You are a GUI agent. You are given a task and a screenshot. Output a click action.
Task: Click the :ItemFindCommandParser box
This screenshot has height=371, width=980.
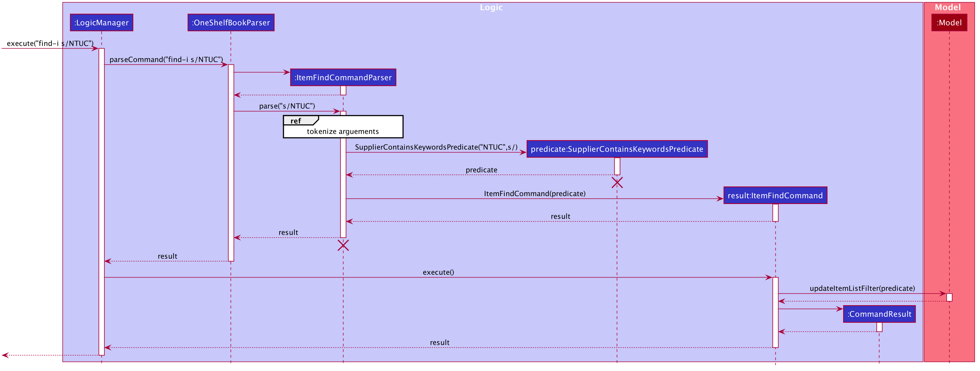343,77
